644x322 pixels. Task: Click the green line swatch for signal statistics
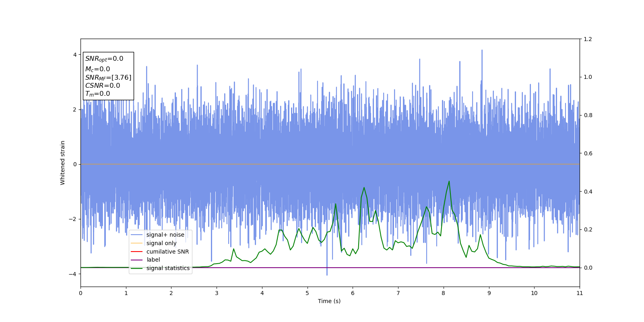pyautogui.click(x=137, y=268)
